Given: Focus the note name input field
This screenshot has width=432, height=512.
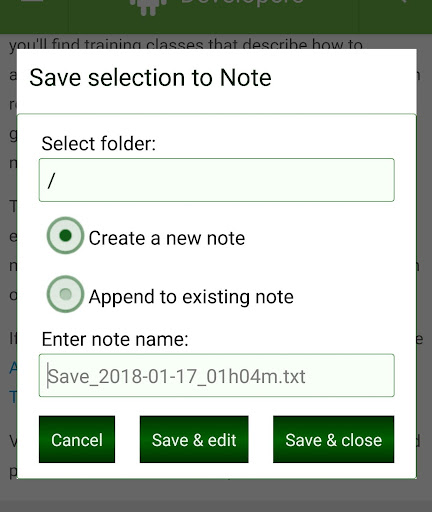Looking at the screenshot, I should click(217, 375).
